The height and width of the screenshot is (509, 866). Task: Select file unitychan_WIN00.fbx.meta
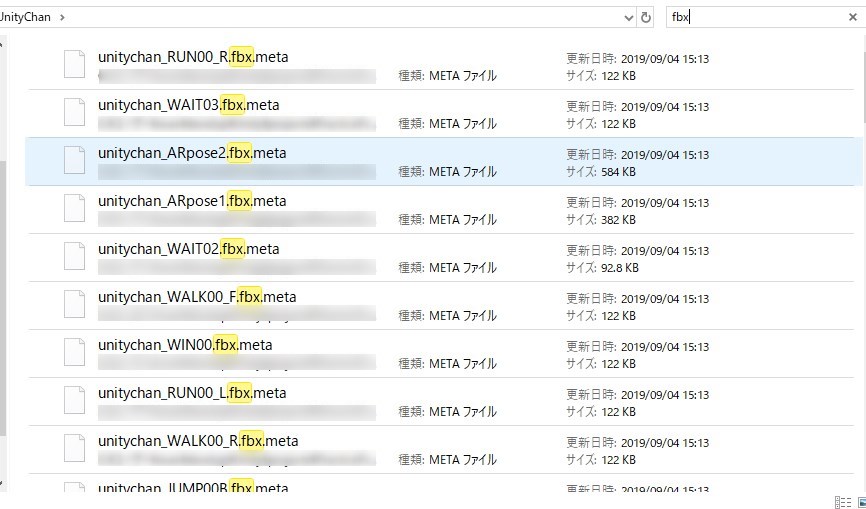click(x=185, y=345)
